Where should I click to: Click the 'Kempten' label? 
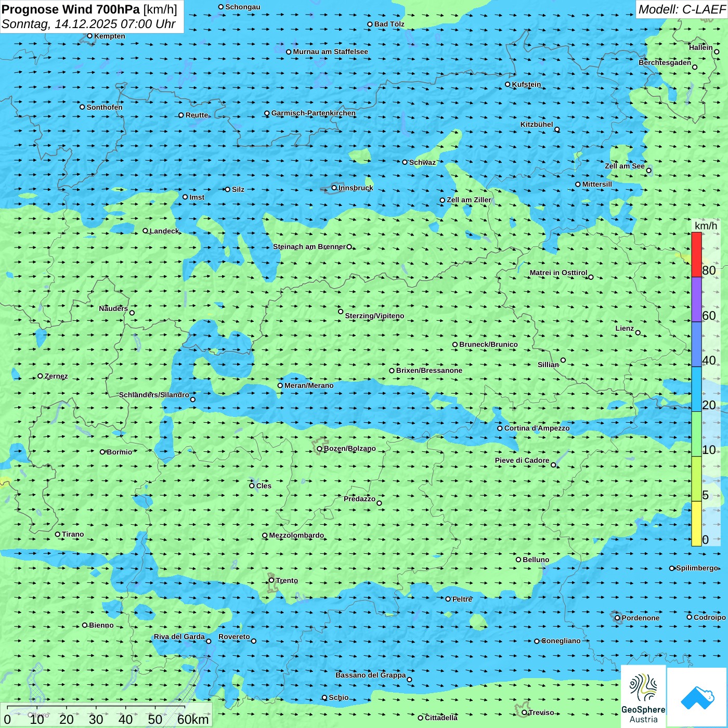[x=110, y=36]
